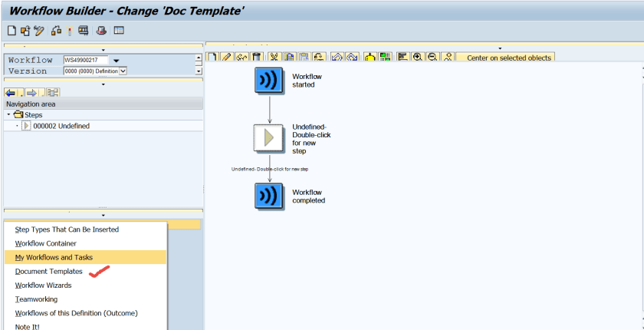Click the Navigation area header
Image resolution: width=644 pixels, height=330 pixels.
coord(103,104)
